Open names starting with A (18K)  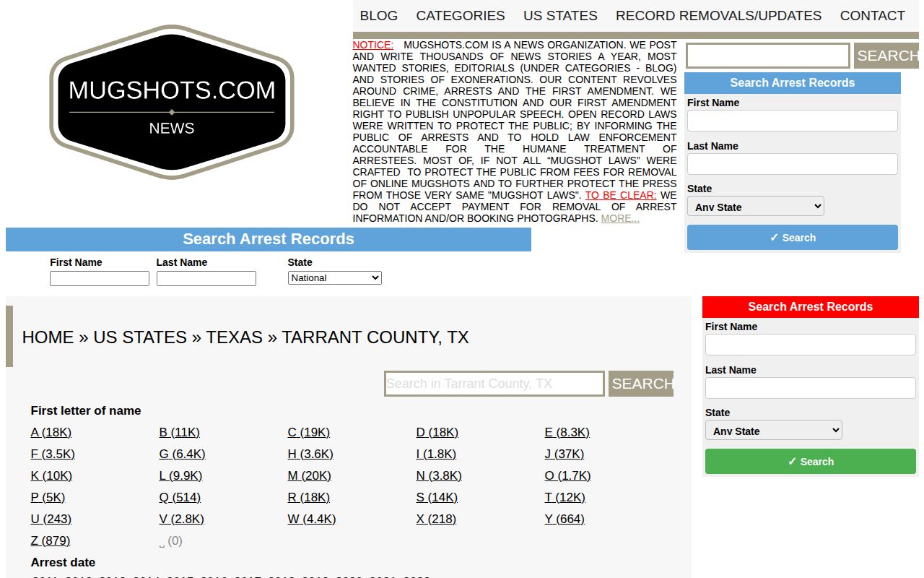click(51, 432)
